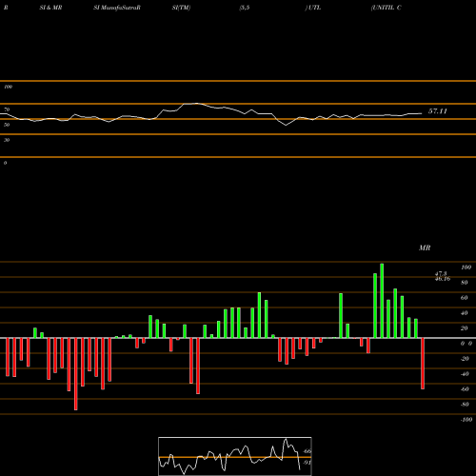Click 20 on the MR axis
Screen dimensions: 476x476
[465, 328]
